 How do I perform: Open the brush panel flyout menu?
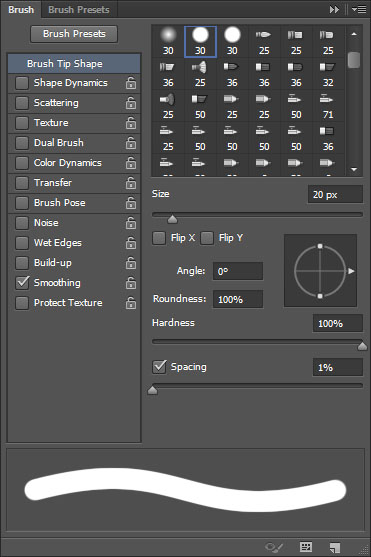pyautogui.click(x=359, y=10)
